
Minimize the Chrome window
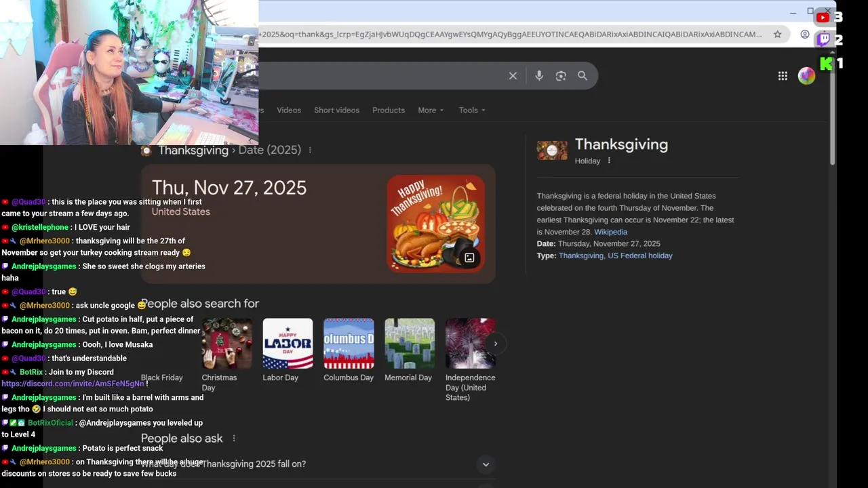[x=793, y=12]
